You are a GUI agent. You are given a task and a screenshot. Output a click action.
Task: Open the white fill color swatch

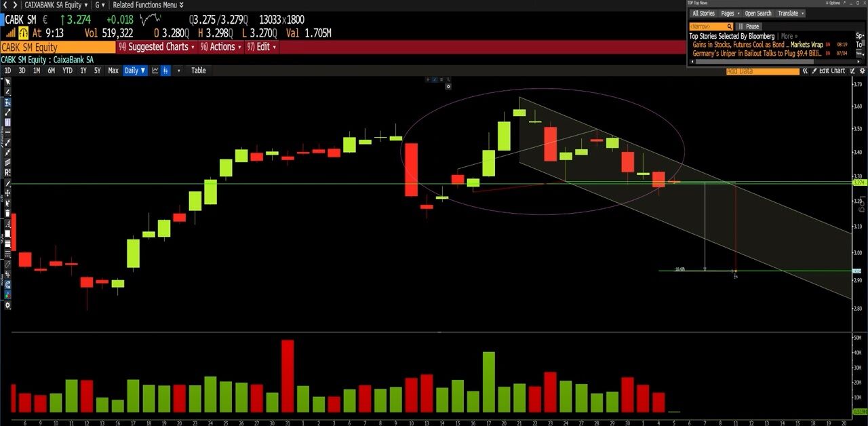coord(7,235)
